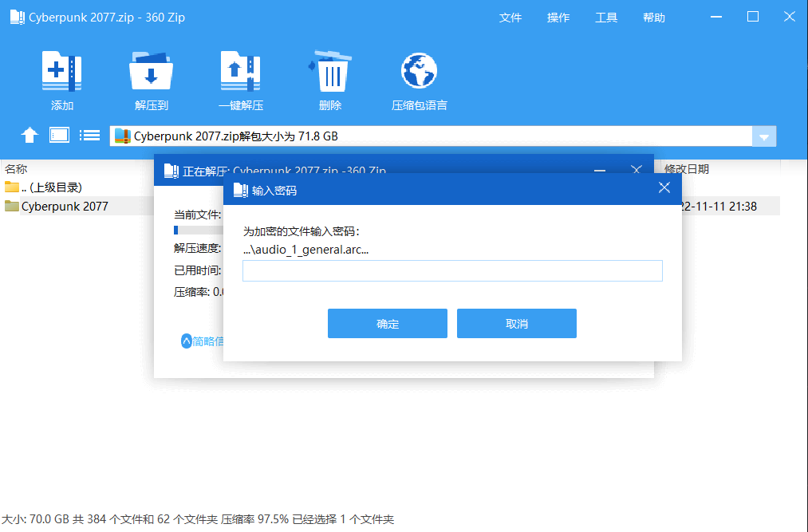808x532 pixels.
Task: Focus the password input field
Action: (x=452, y=270)
